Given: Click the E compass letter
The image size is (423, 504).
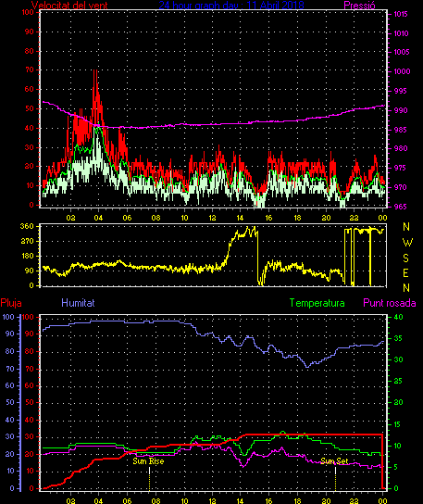Looking at the screenshot, I should click(406, 273).
